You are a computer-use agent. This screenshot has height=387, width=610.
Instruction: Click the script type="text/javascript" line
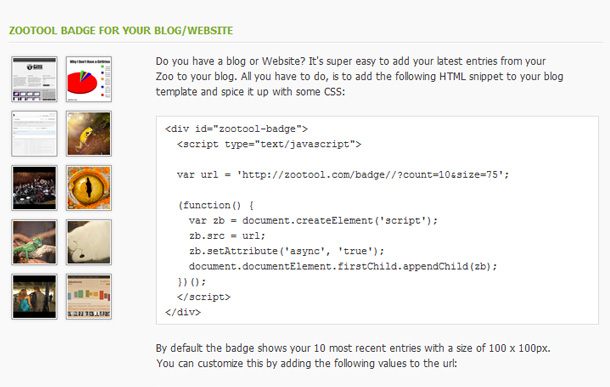(x=269, y=144)
